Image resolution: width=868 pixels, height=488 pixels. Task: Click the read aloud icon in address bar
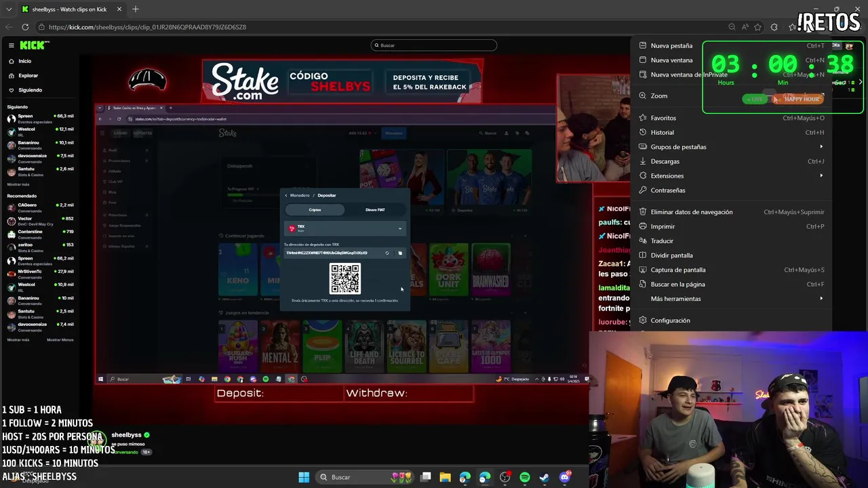pyautogui.click(x=745, y=27)
